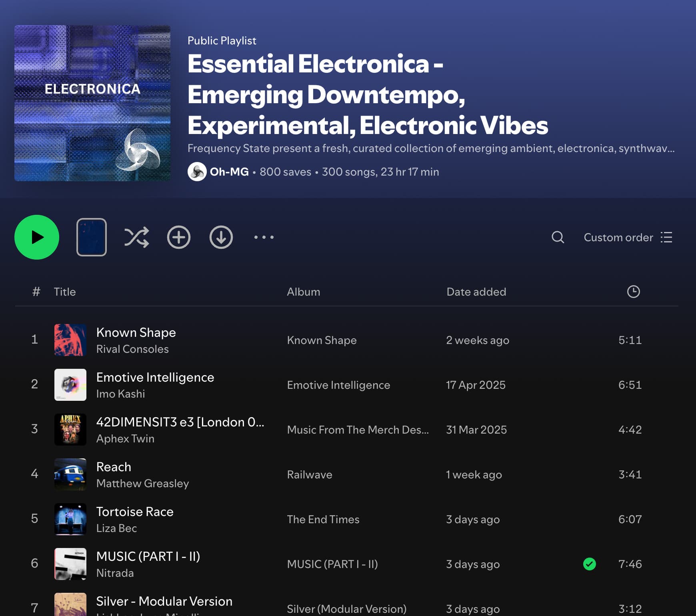Select the track Silver - Modular Version

coord(164,601)
